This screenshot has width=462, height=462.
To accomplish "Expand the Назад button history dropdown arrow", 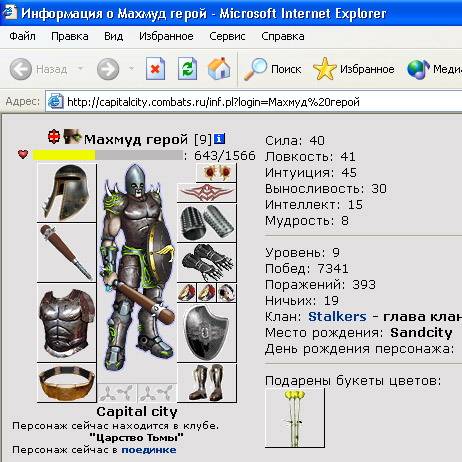I will pyautogui.click(x=80, y=69).
